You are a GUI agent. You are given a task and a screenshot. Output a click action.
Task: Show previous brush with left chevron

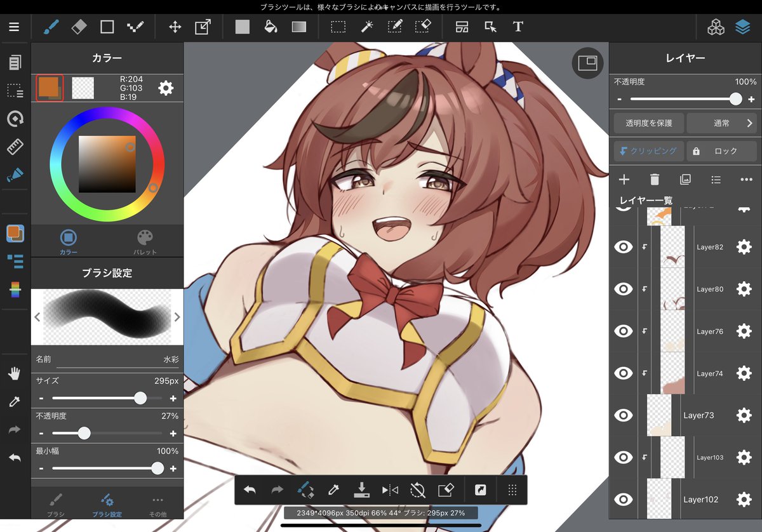coord(37,317)
